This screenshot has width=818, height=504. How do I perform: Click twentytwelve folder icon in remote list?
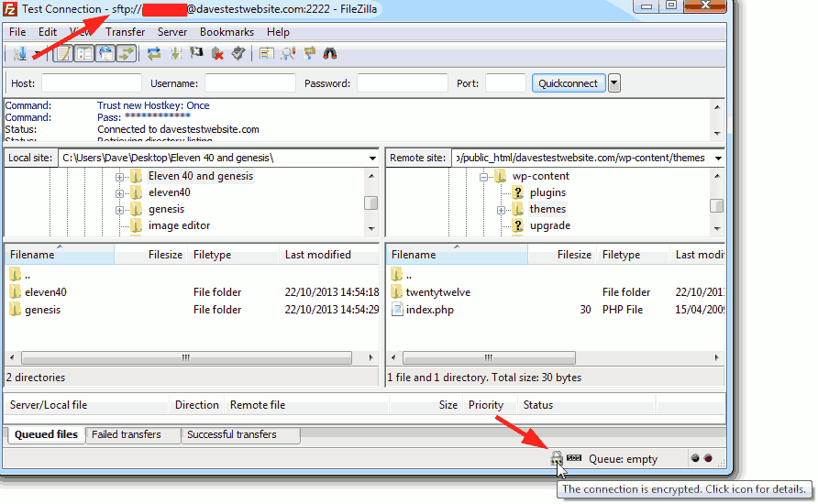[x=396, y=292]
